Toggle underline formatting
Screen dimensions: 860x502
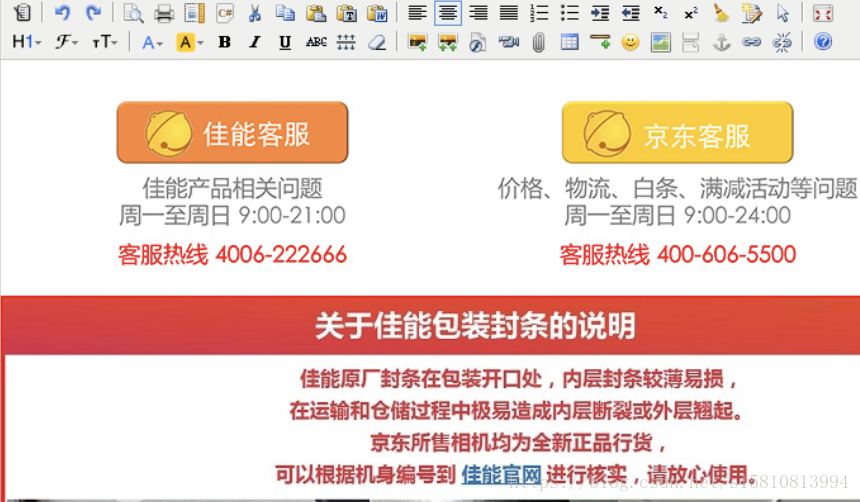coord(285,42)
